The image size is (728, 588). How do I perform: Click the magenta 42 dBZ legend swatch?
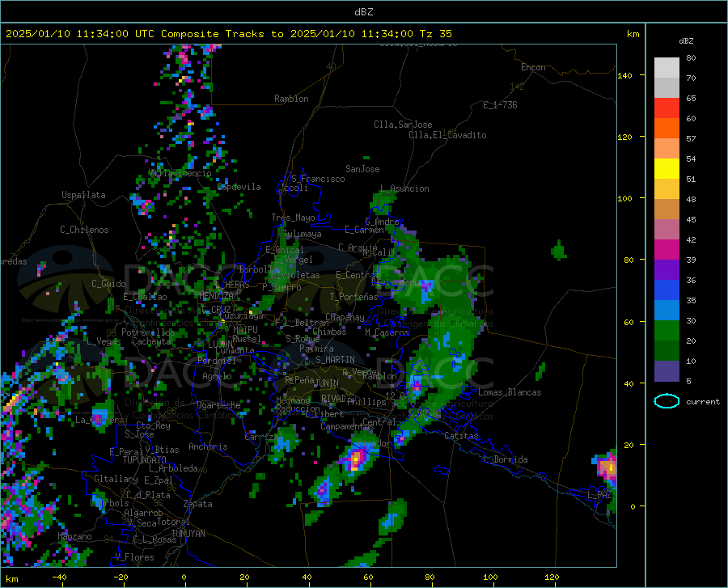pos(667,249)
